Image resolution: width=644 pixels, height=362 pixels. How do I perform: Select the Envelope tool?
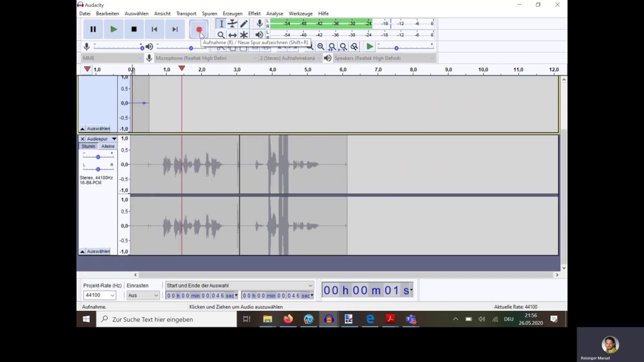[232, 24]
